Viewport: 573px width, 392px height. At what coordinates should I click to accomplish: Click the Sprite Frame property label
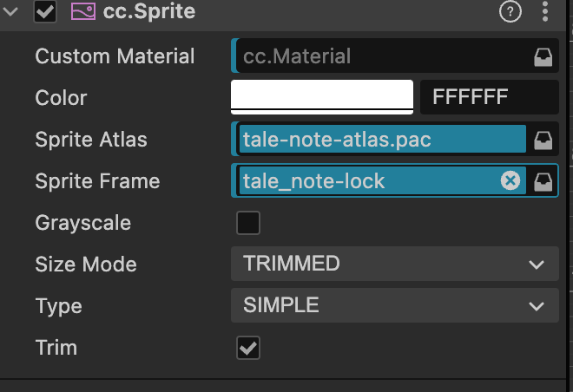(x=97, y=181)
